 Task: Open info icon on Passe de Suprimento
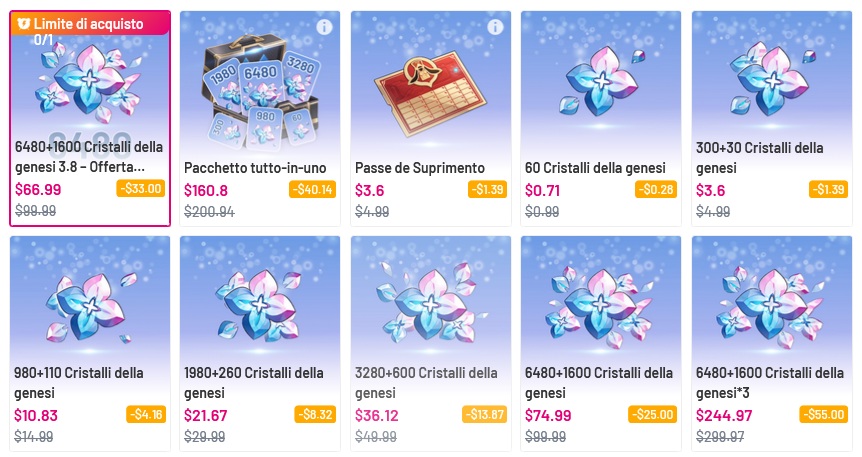coord(495,26)
